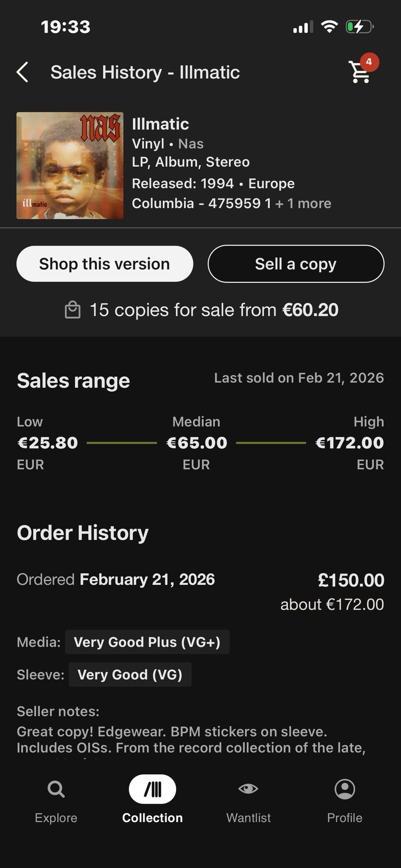The height and width of the screenshot is (868, 401).
Task: Tap the Wi-Fi status icon
Action: tap(329, 27)
